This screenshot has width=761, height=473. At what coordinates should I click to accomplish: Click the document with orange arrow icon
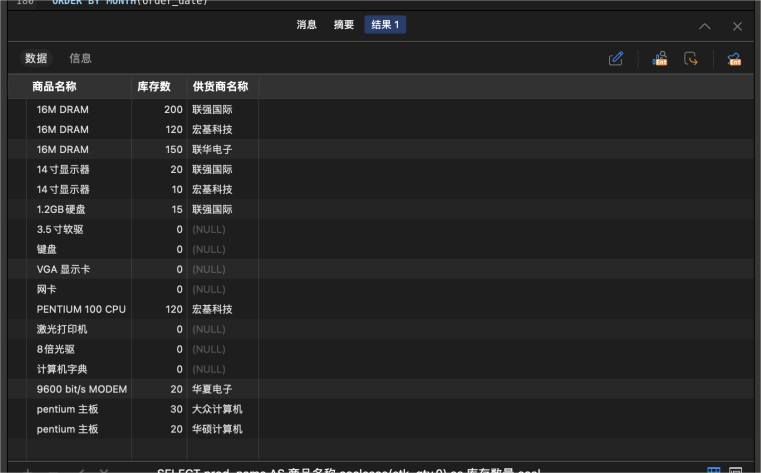[x=690, y=59]
